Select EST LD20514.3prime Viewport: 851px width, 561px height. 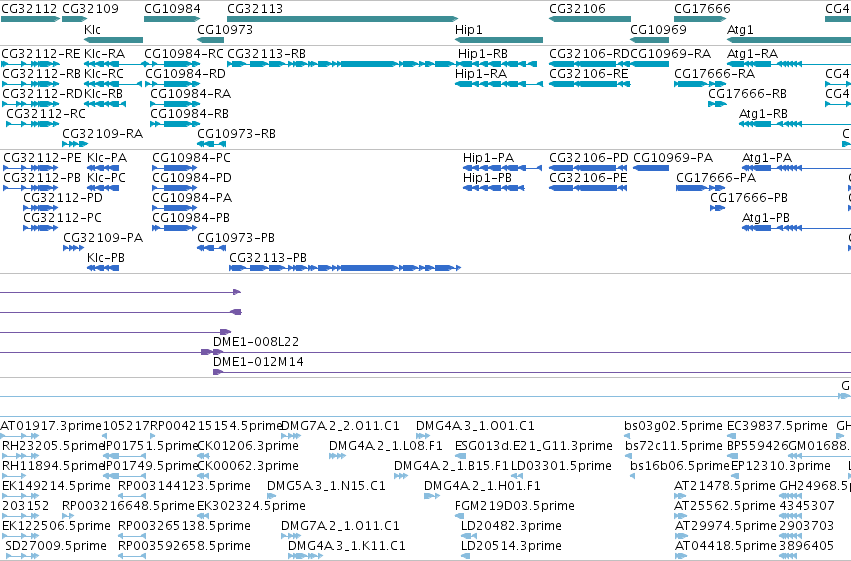tap(511, 546)
